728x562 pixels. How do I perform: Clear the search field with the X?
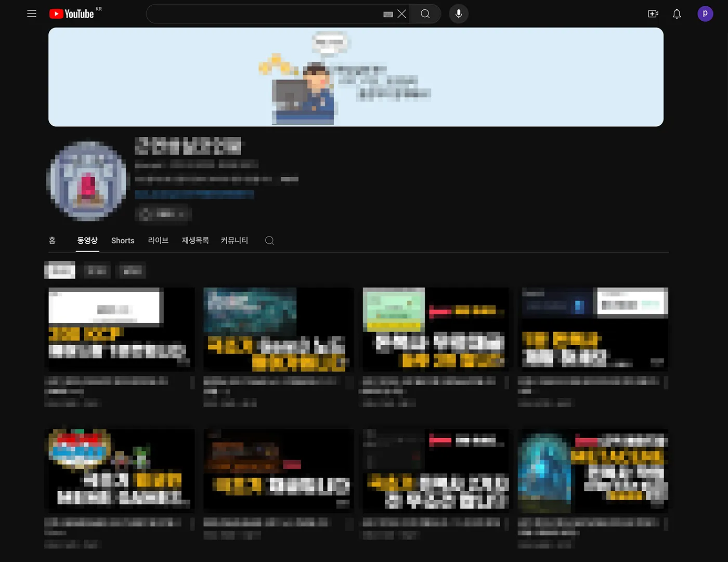pos(401,14)
